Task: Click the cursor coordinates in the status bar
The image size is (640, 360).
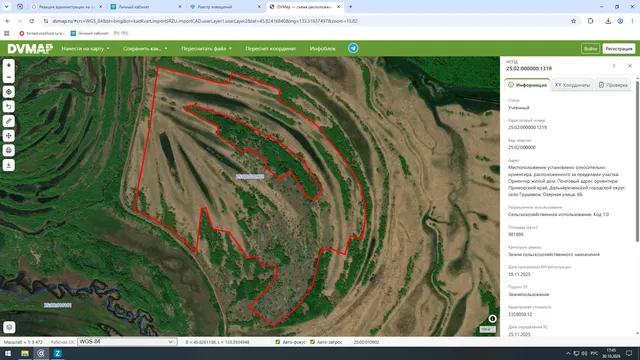Action: [x=217, y=342]
